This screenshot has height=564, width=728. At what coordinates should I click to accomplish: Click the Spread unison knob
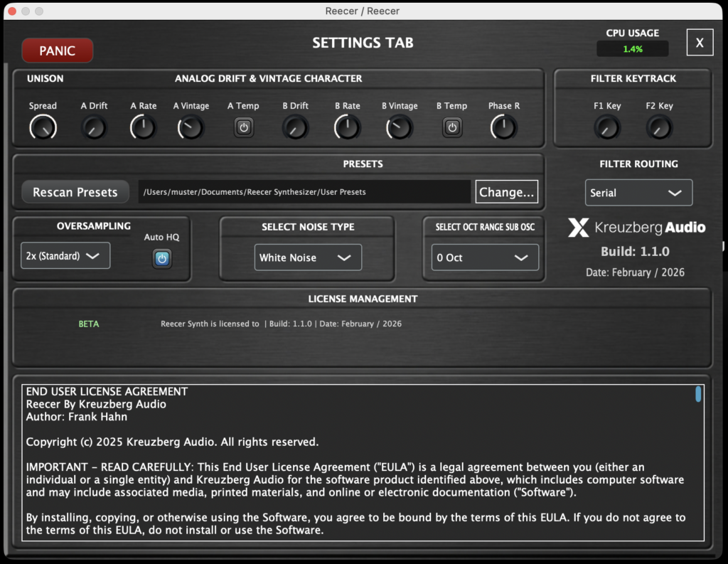(x=43, y=128)
